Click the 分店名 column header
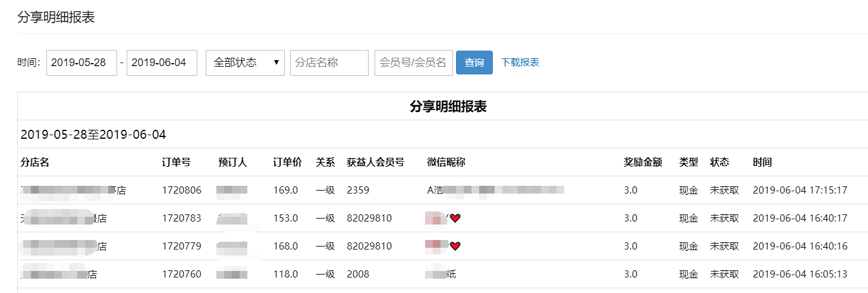Screen dimensions: 868x293 coord(34,162)
